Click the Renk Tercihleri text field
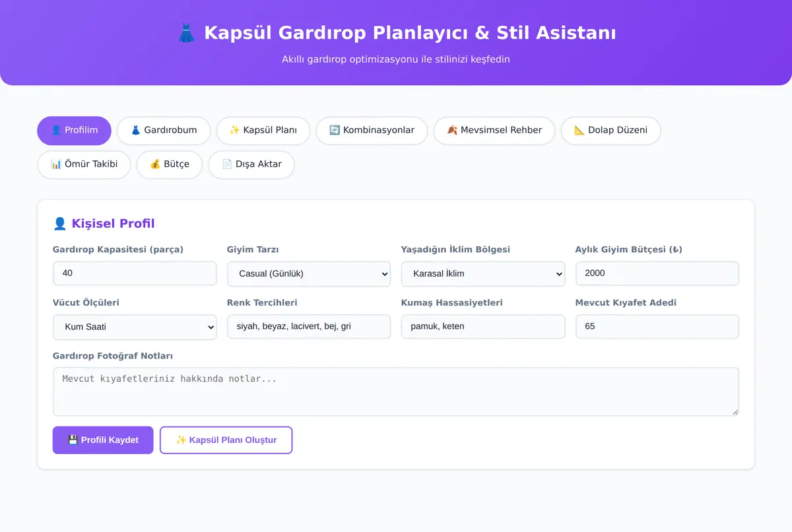The height and width of the screenshot is (532, 792). 309,327
